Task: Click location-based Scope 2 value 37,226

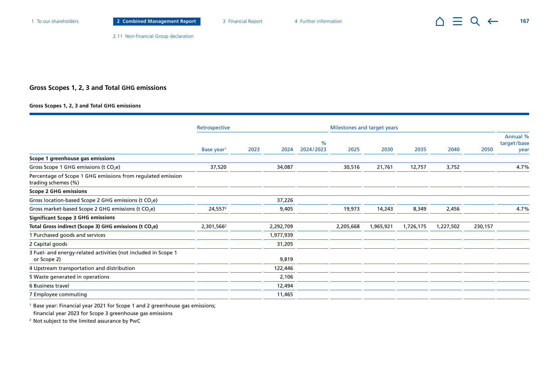Action: pos(285,200)
